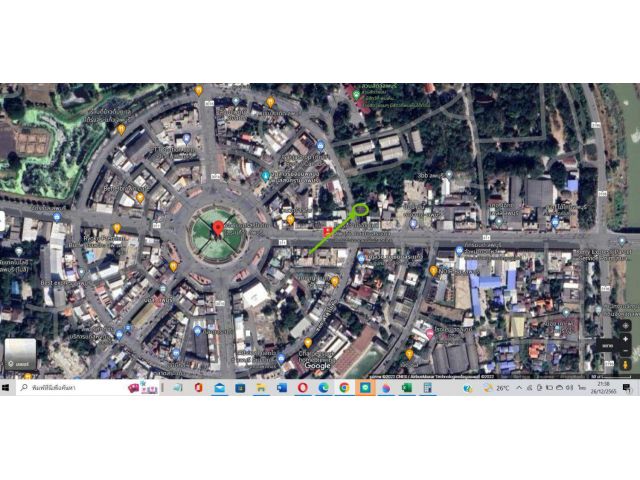640x480 pixels.
Task: Switch map layers using the bottom-left thumbnail
Action: pyautogui.click(x=20, y=354)
